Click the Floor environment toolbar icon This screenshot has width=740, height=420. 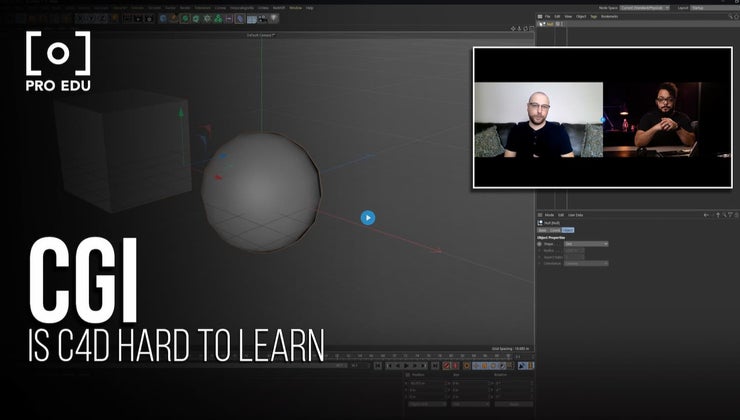click(x=252, y=18)
